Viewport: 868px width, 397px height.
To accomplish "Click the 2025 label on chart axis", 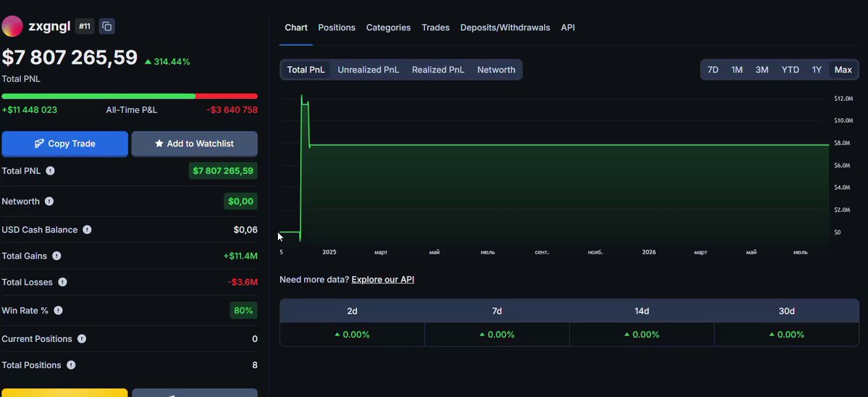I will click(x=329, y=253).
